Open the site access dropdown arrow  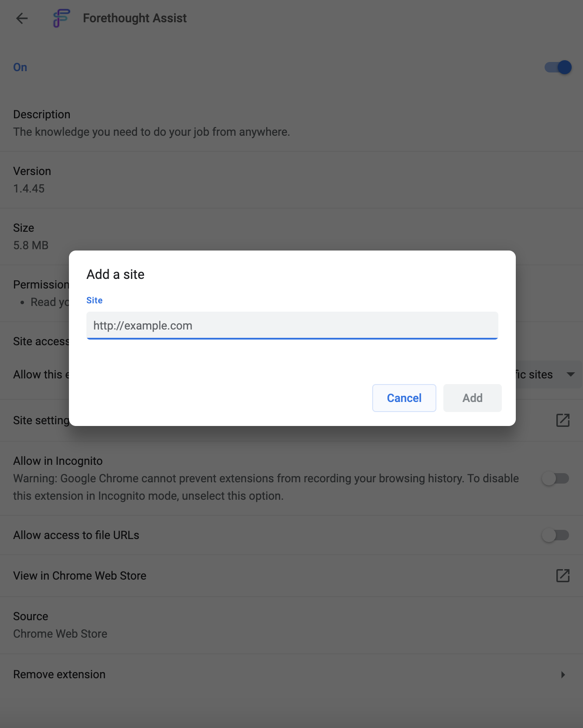click(x=570, y=374)
